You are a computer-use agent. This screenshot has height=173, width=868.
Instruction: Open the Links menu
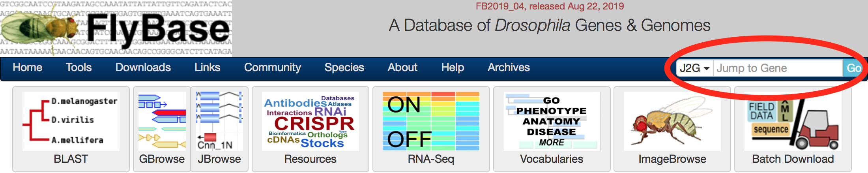pos(208,68)
